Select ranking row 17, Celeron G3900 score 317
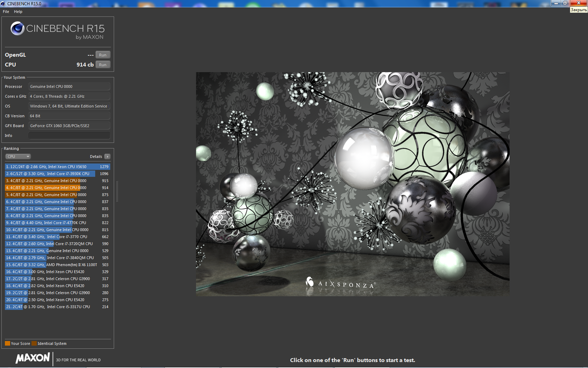The height and width of the screenshot is (368, 588). coord(57,279)
